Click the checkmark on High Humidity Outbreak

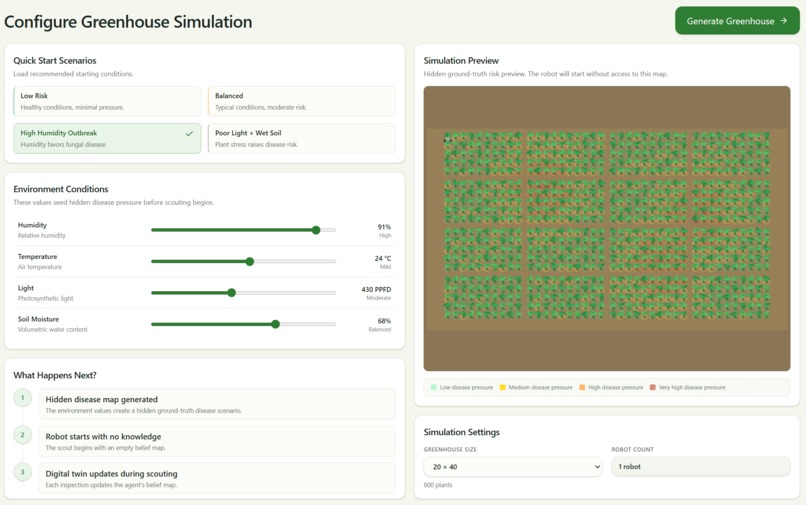(189, 134)
